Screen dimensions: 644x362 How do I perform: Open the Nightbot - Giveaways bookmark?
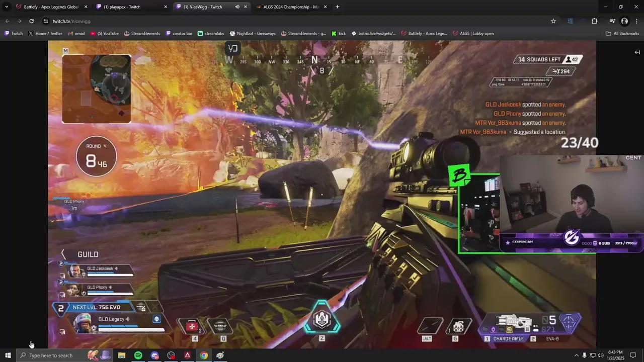(253, 34)
